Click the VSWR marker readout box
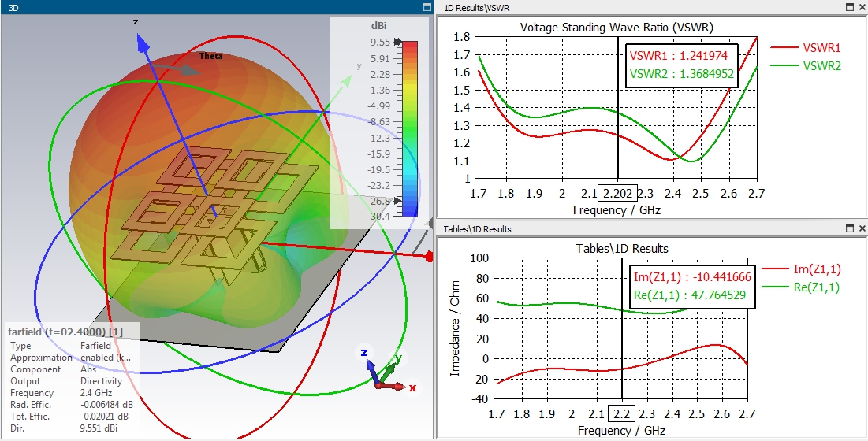Screen dimensions: 868x441 (682, 65)
